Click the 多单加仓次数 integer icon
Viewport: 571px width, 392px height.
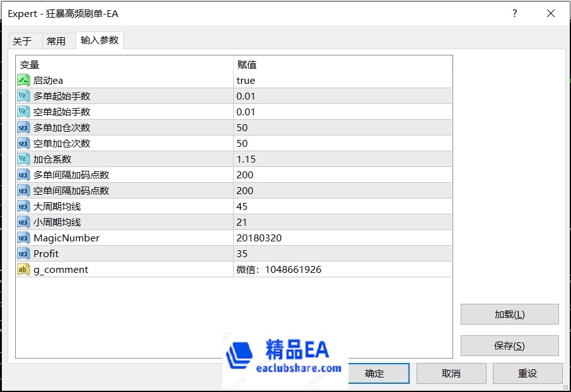pos(21,127)
